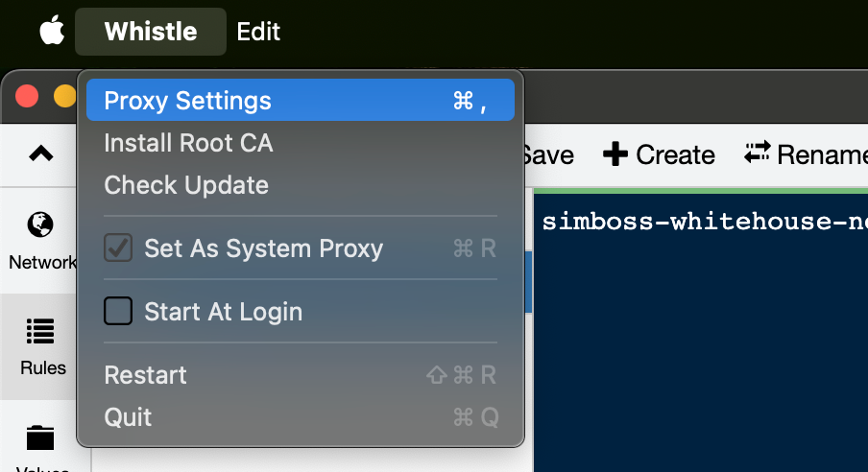Click the yellow minimize window button

click(64, 96)
